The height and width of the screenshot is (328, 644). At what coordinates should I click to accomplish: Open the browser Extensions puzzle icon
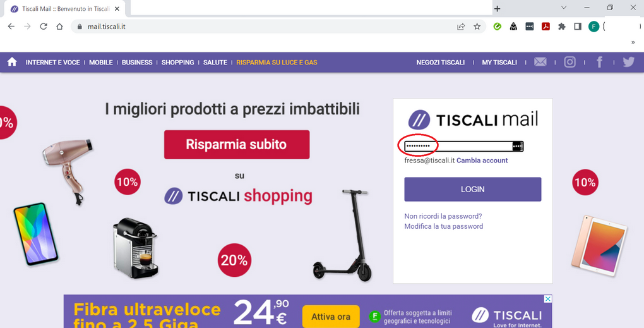pos(562,27)
